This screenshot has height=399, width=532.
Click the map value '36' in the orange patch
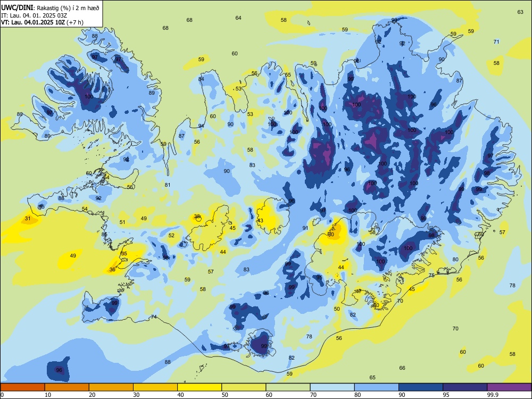point(112,269)
